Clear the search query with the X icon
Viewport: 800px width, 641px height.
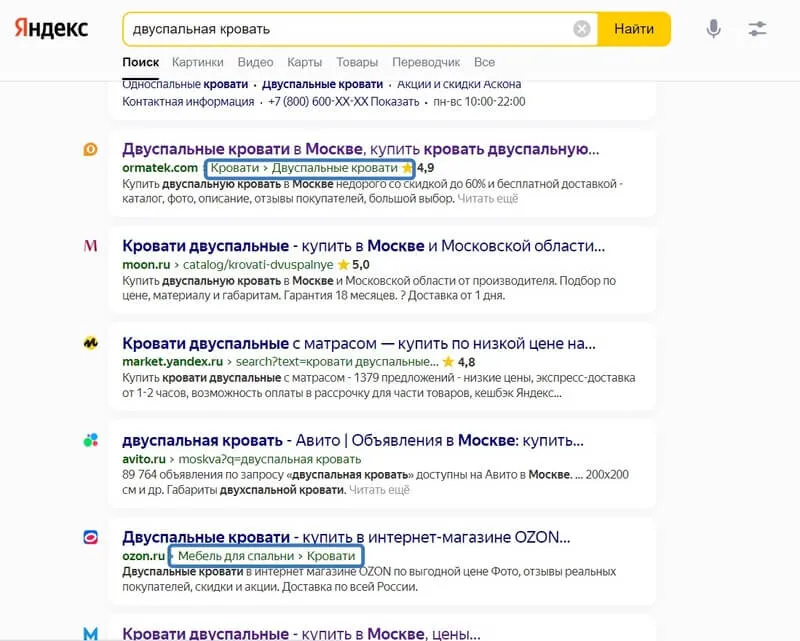(582, 28)
